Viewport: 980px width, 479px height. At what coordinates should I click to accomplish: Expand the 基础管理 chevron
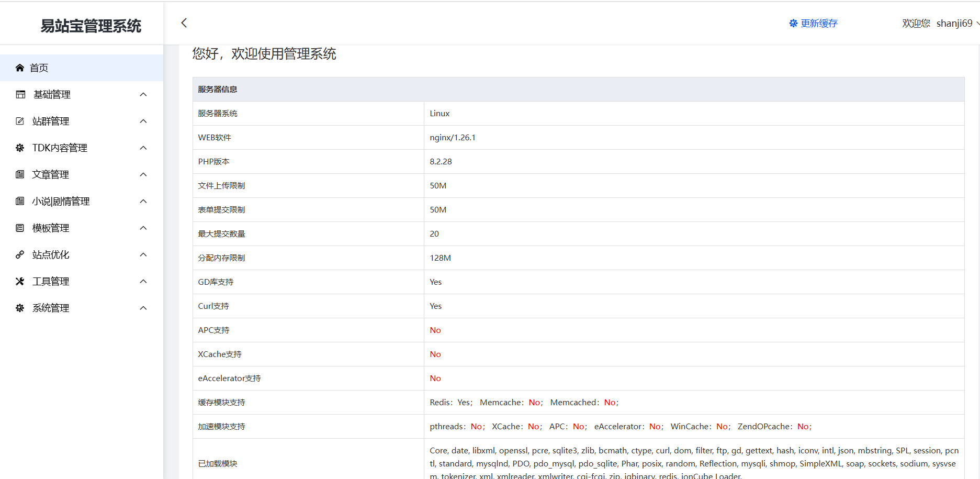(143, 94)
